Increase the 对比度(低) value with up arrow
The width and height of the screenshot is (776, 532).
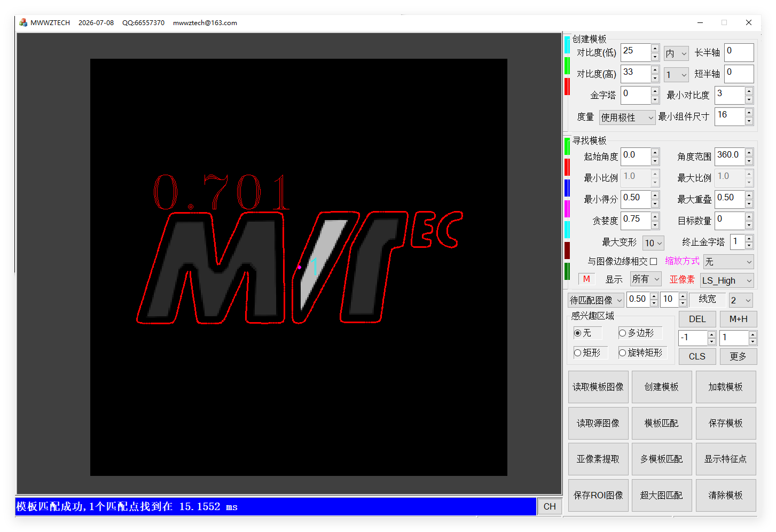(x=655, y=49)
